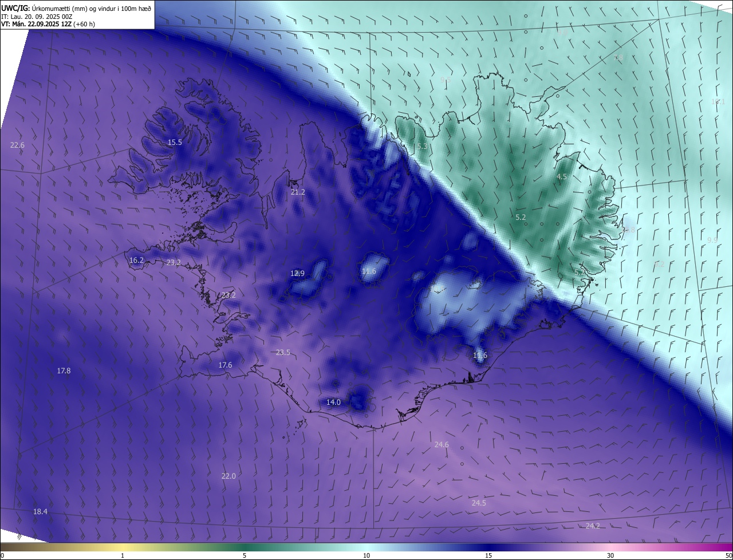
Task: Click the 16.2 value label
Action: 136,260
